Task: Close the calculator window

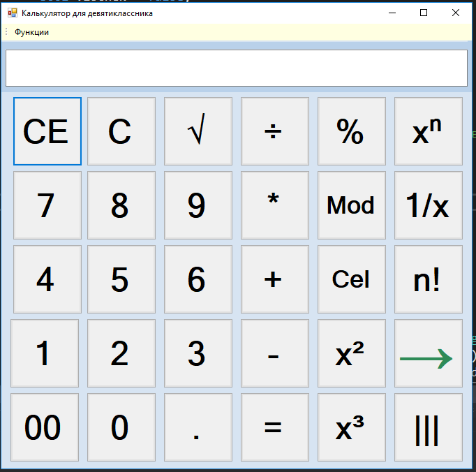Action: [x=455, y=13]
